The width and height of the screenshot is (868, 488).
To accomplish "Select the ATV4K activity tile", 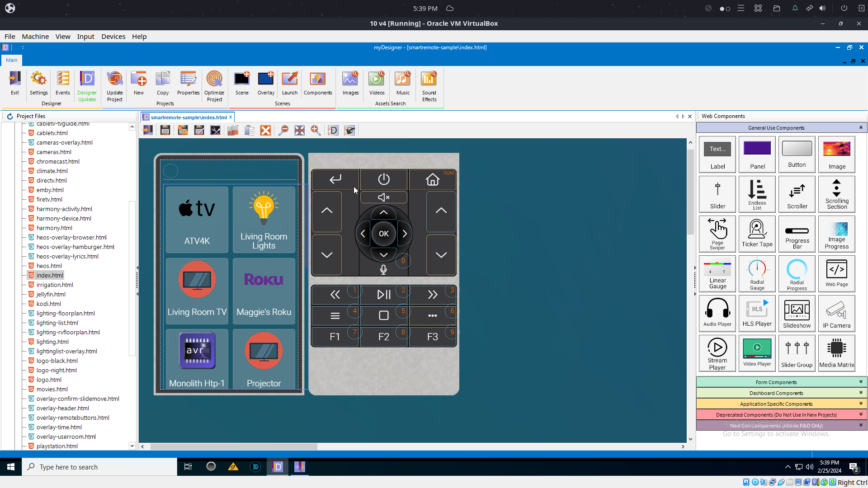I will point(197,220).
